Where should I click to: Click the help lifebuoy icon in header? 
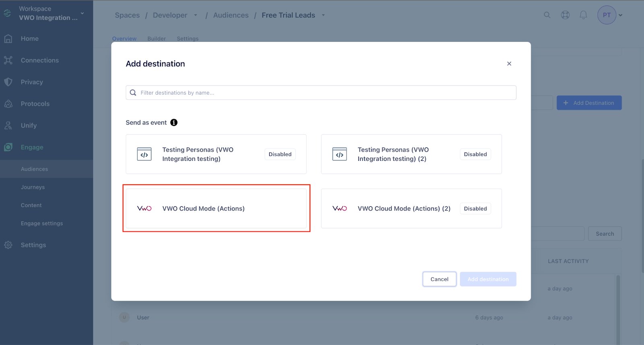click(x=565, y=15)
